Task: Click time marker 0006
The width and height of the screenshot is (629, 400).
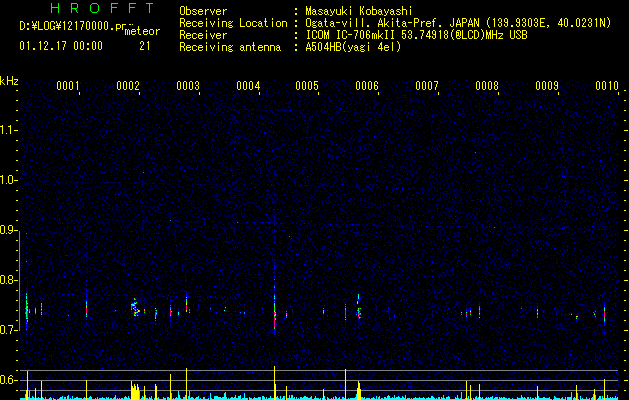Action: tap(367, 86)
